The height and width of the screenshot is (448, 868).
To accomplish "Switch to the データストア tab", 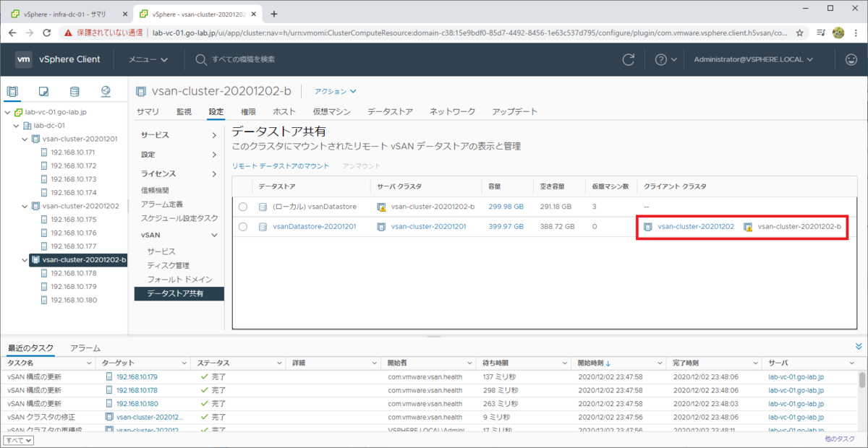I will pos(390,112).
